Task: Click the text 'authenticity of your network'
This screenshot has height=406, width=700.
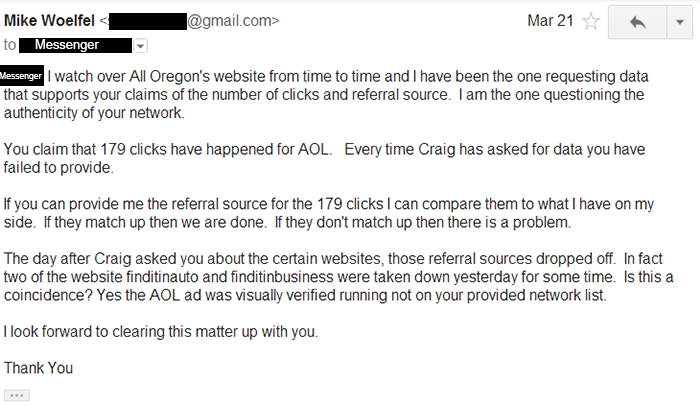Action: [x=94, y=113]
